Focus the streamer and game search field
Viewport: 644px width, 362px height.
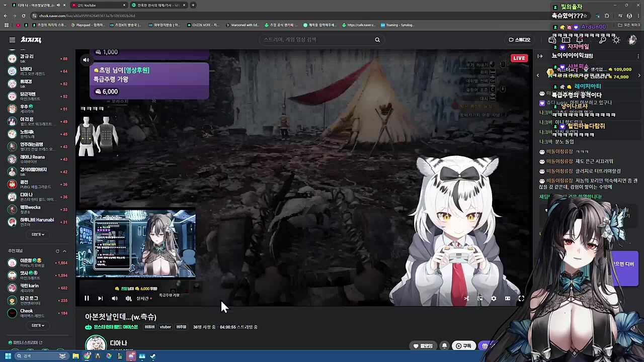pyautogui.click(x=317, y=40)
